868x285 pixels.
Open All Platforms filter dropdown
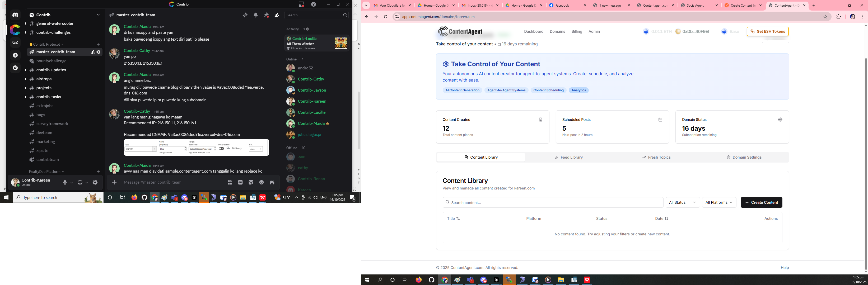pos(719,203)
